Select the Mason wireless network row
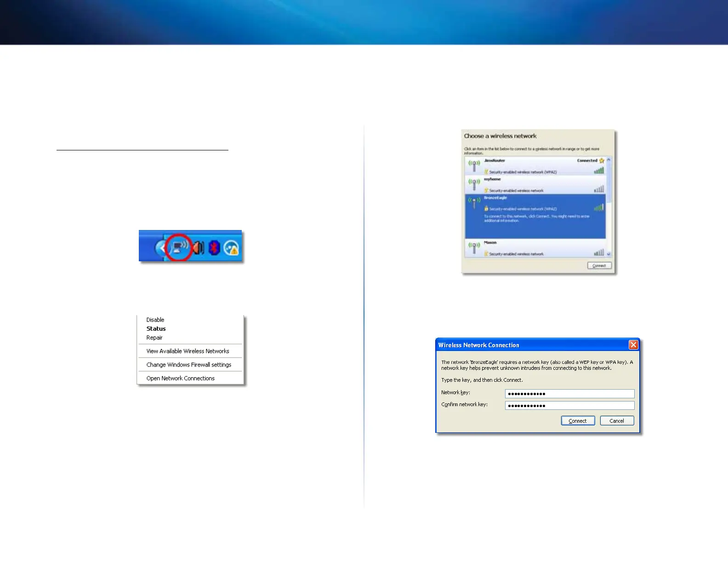 coord(535,248)
